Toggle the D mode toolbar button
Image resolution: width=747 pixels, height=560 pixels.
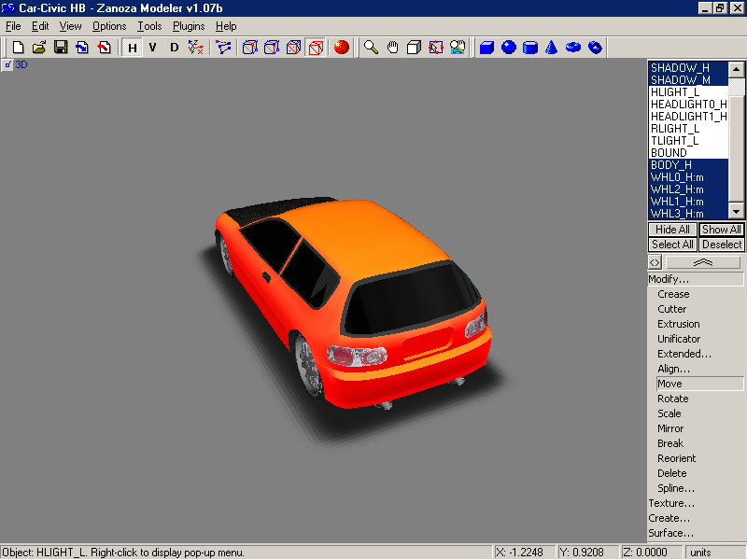click(174, 47)
